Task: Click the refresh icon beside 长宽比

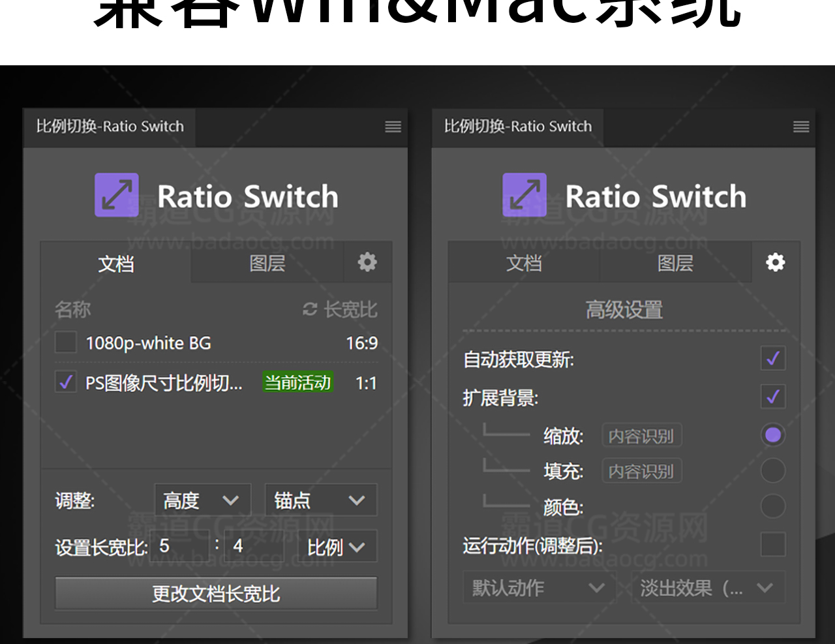Action: [x=310, y=309]
